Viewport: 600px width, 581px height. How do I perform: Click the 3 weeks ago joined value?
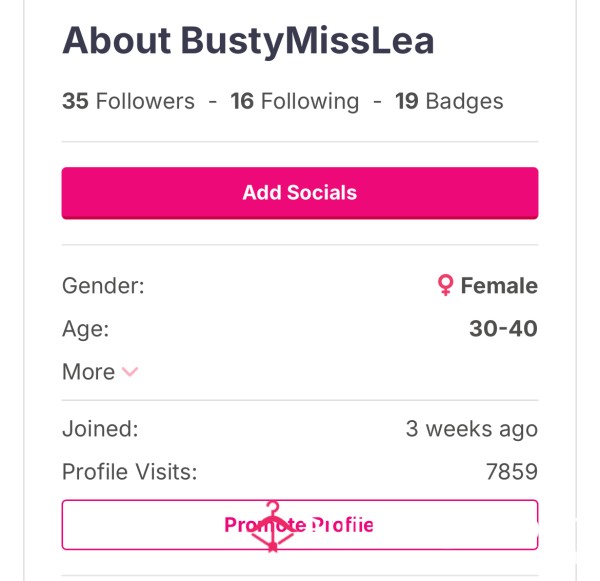click(x=471, y=429)
